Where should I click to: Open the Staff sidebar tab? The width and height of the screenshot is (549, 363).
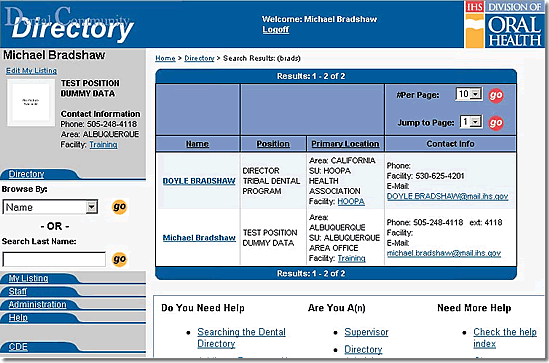(18, 291)
